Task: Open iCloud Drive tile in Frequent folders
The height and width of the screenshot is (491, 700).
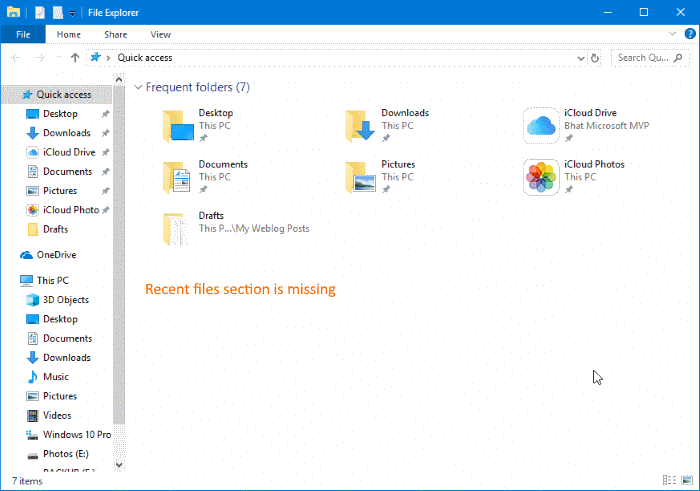Action: coord(587,125)
